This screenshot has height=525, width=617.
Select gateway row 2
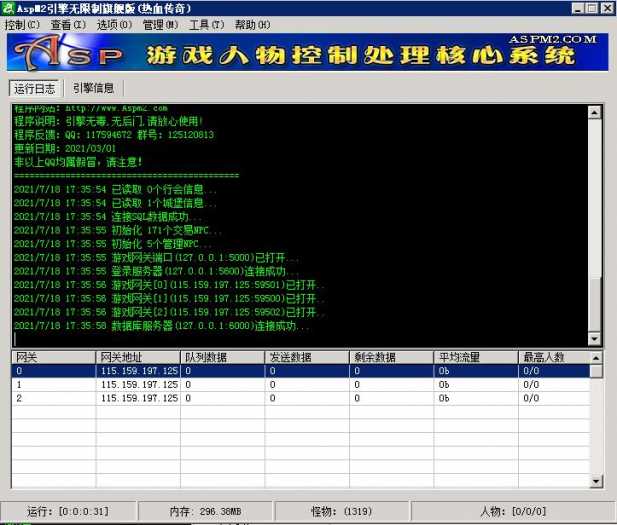point(301,398)
